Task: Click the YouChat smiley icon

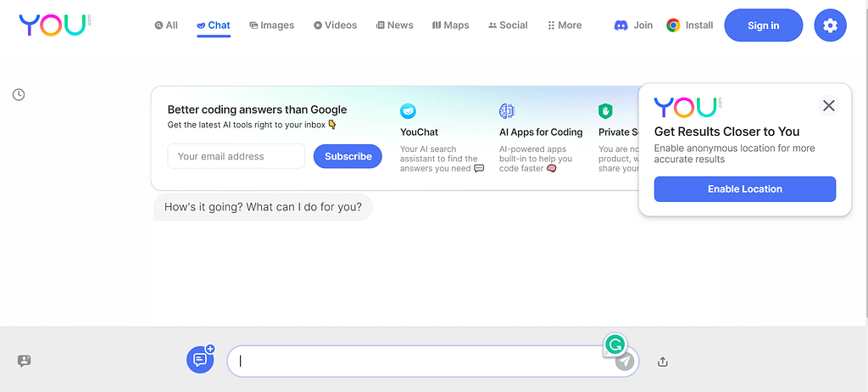Action: [x=408, y=111]
